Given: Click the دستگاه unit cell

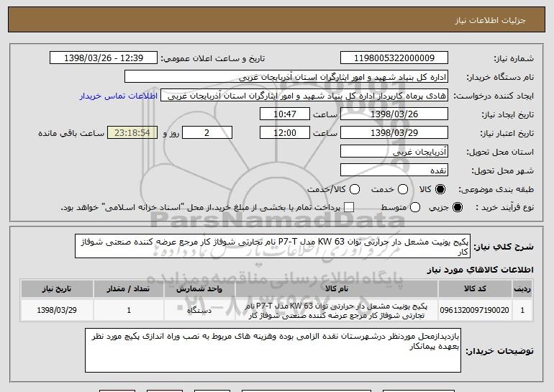Looking at the screenshot, I should [199, 310].
